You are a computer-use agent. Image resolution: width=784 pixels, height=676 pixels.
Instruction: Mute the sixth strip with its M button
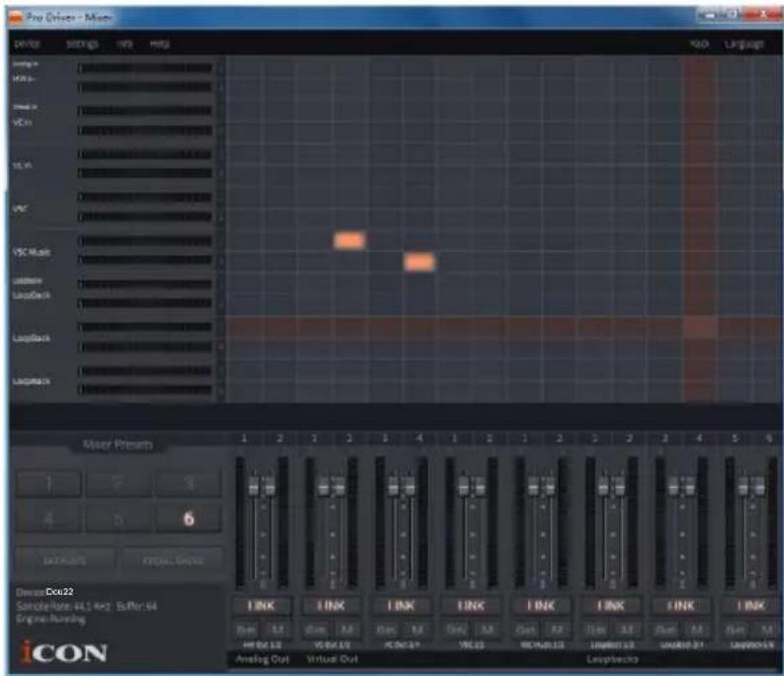[x=627, y=629]
